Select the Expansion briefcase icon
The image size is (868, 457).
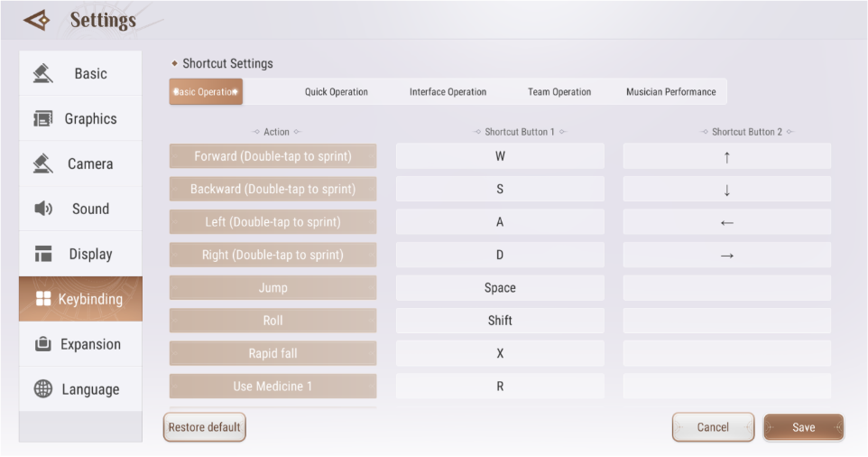42,344
